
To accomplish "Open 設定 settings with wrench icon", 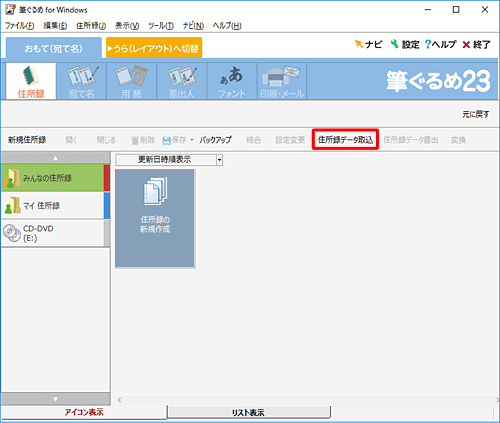I will click(405, 44).
